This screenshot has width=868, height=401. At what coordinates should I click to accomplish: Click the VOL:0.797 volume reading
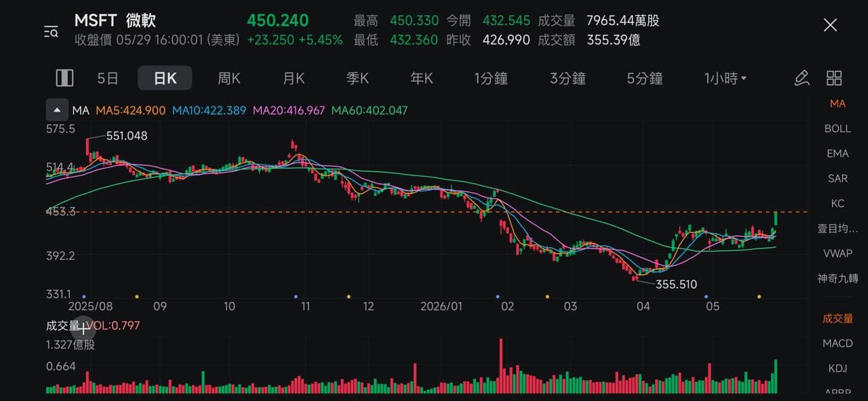coord(113,326)
